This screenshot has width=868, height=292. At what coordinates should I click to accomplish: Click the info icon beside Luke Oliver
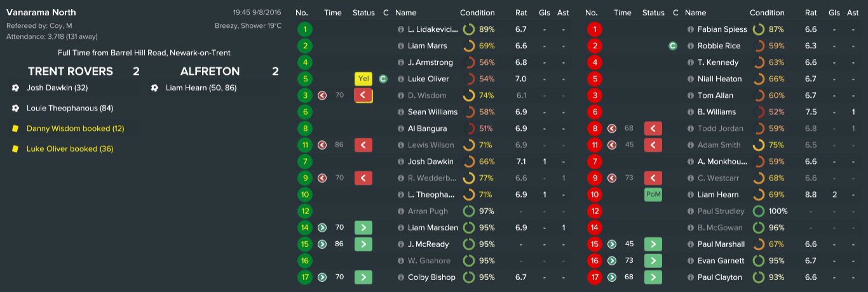400,79
